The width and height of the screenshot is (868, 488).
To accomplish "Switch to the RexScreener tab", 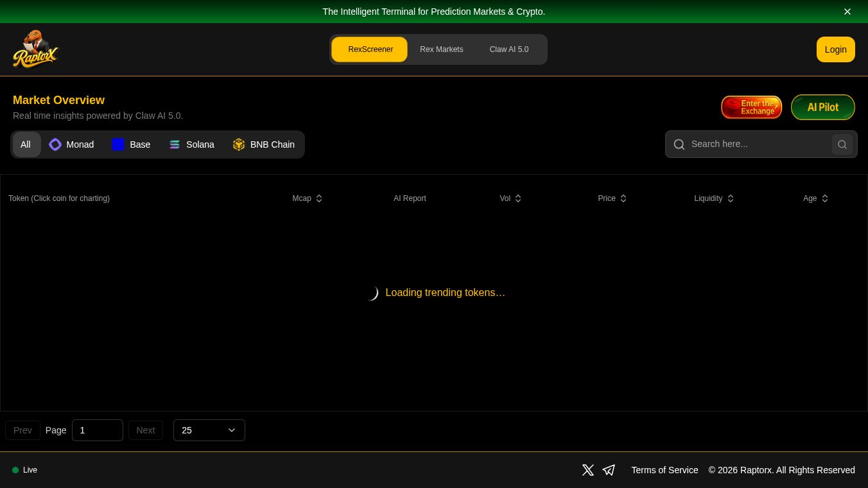I will [x=370, y=49].
